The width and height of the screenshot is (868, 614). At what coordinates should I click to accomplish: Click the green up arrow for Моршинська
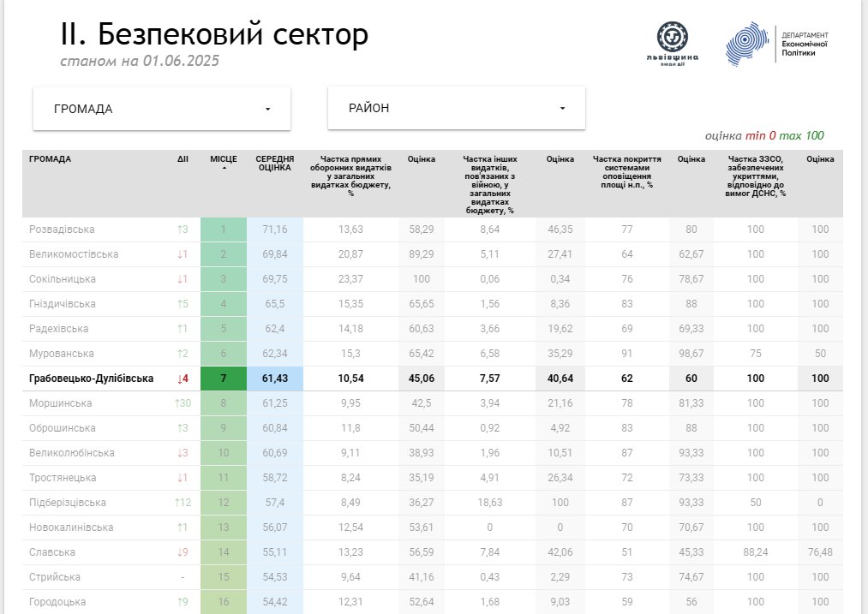[x=182, y=403]
